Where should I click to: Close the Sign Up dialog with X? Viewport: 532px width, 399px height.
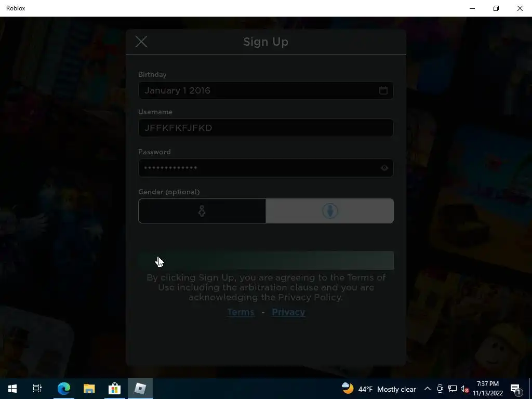click(x=141, y=42)
